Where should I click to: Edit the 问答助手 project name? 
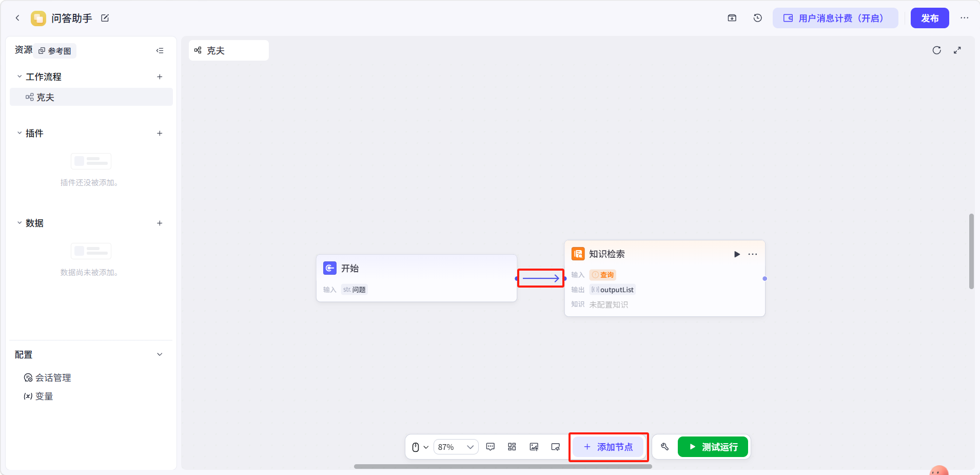105,18
